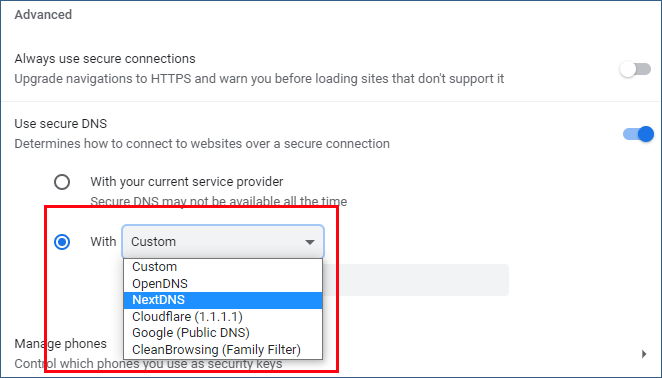Screen dimensions: 662x378
Task: Open Manage phones arrow on right
Action: (644, 354)
